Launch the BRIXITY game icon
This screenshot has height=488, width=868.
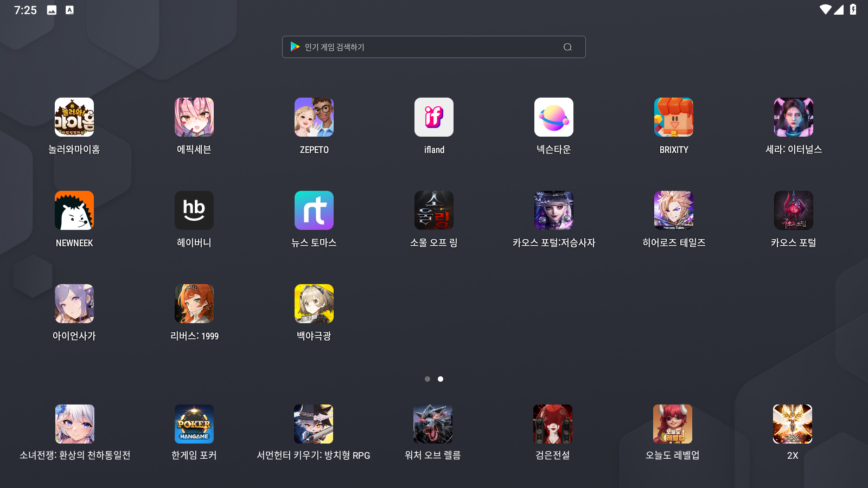(x=674, y=117)
